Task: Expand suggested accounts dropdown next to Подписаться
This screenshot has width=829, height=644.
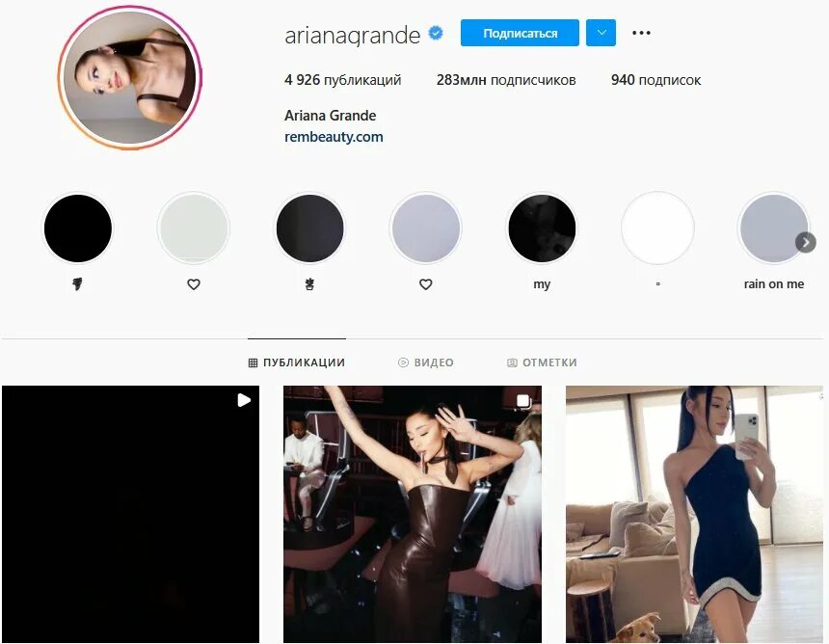Action: [601, 33]
